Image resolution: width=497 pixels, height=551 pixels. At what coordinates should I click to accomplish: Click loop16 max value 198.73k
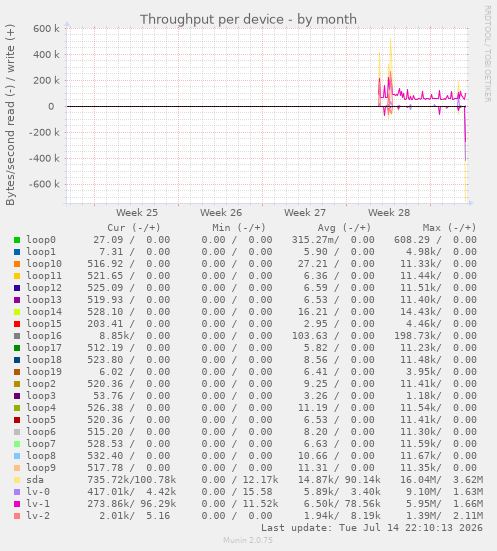(418, 336)
